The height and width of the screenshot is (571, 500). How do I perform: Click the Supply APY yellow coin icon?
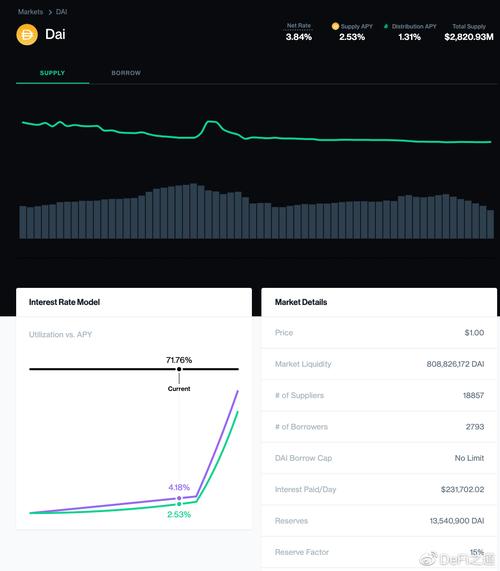point(335,26)
